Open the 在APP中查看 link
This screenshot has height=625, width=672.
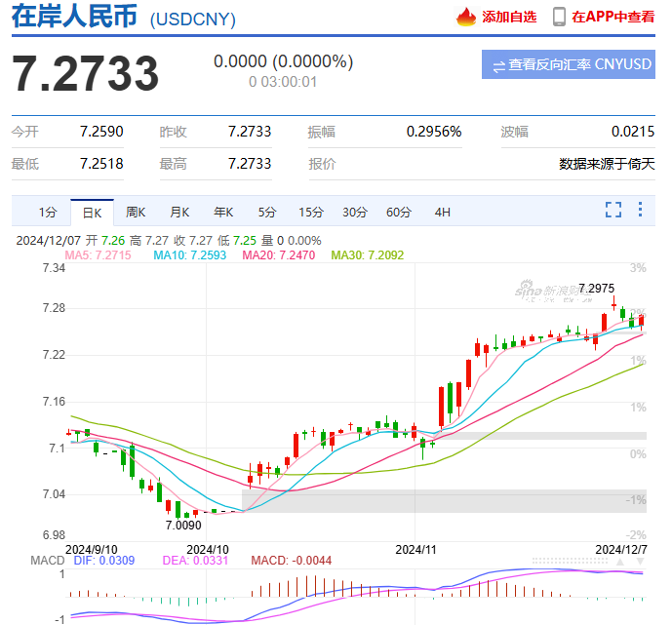[x=613, y=17]
